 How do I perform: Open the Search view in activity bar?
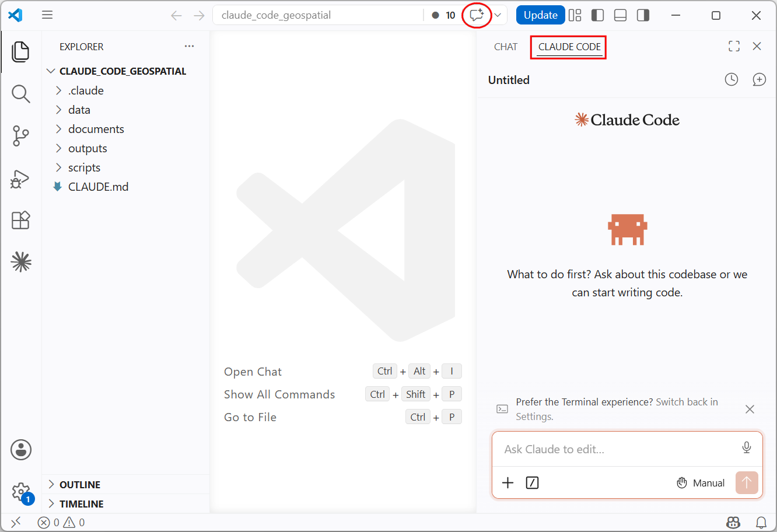pyautogui.click(x=20, y=93)
